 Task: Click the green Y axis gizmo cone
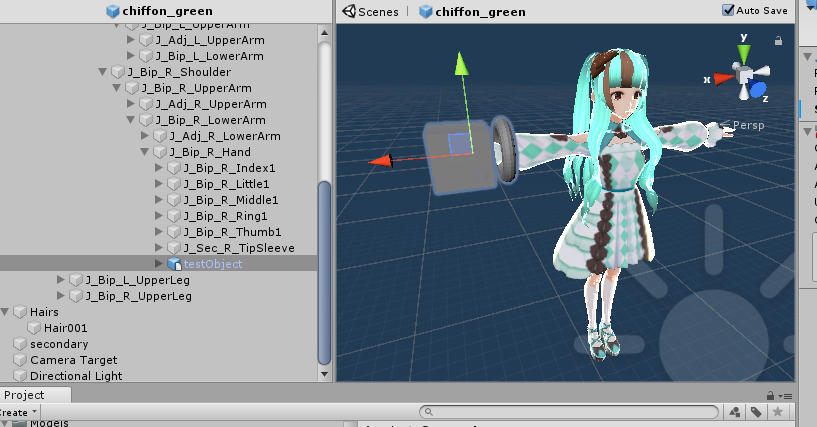pos(744,55)
